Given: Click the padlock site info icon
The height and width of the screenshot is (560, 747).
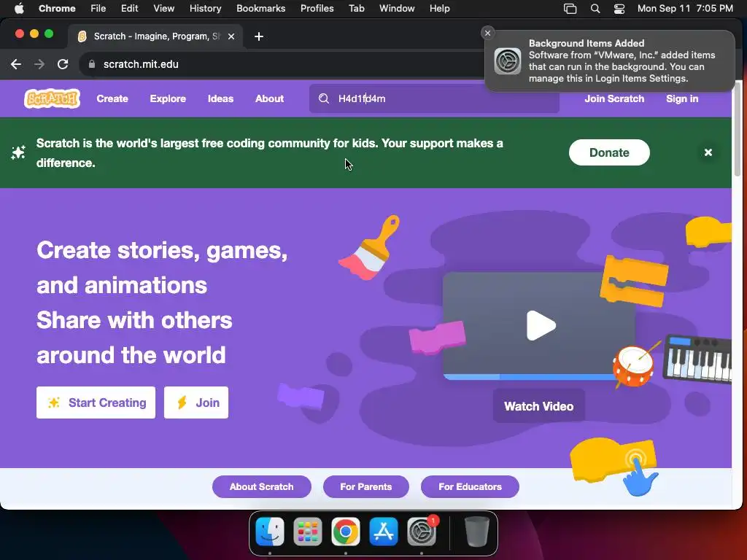Looking at the screenshot, I should pos(91,64).
